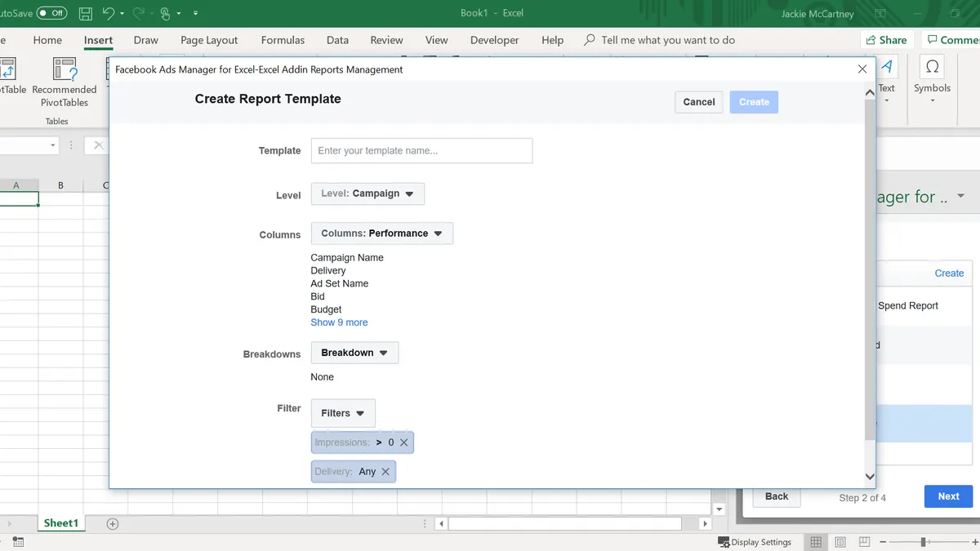The width and height of the screenshot is (980, 551).
Task: Click the Show 9 more link
Action: tap(339, 322)
